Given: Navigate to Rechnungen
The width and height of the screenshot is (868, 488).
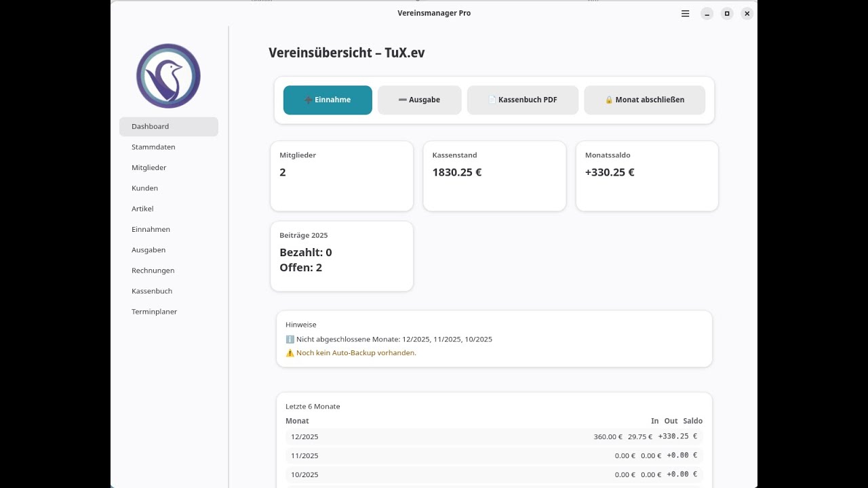Looking at the screenshot, I should (x=153, y=270).
